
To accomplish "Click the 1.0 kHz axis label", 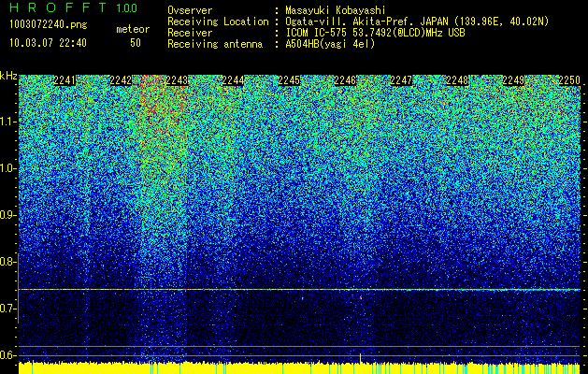I will tap(8, 168).
